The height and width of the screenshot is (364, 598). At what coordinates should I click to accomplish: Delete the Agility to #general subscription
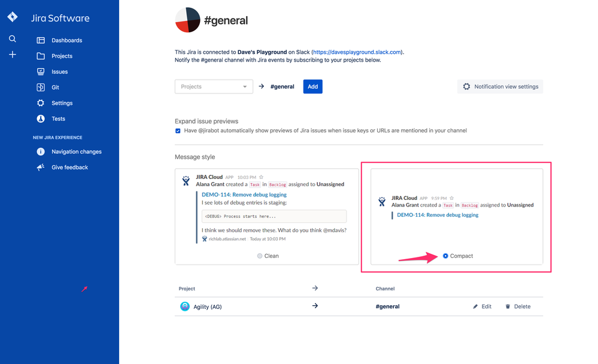pos(518,307)
